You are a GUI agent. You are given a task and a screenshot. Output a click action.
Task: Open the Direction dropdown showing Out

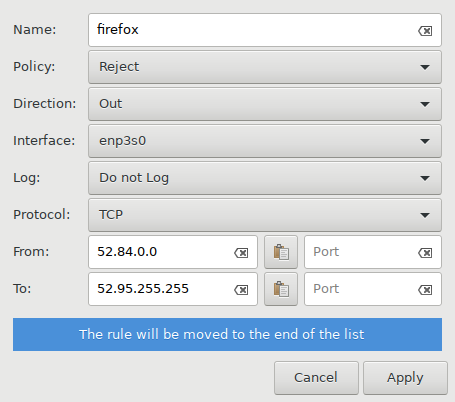(x=265, y=104)
